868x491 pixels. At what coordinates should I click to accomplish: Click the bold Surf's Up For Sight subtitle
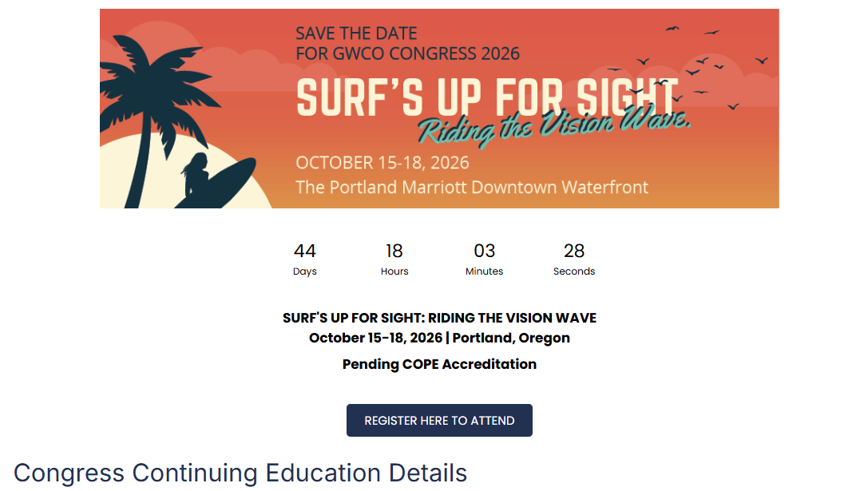(x=439, y=318)
